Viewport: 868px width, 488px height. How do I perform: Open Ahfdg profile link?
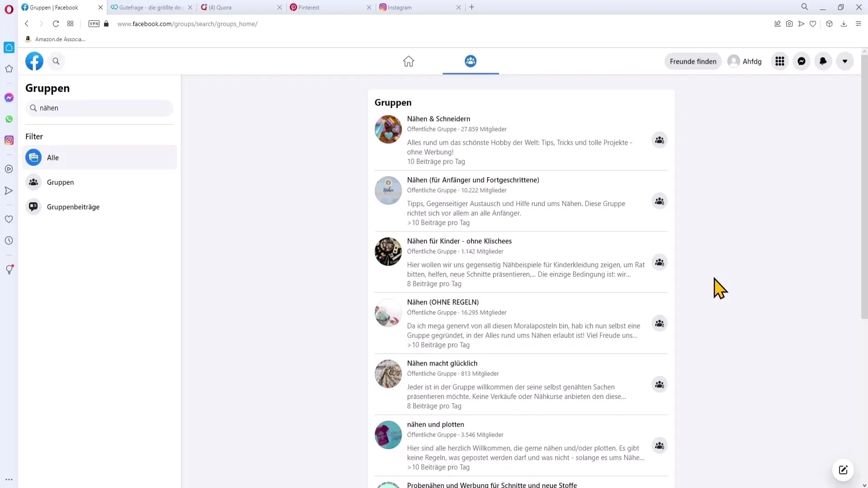pos(745,61)
